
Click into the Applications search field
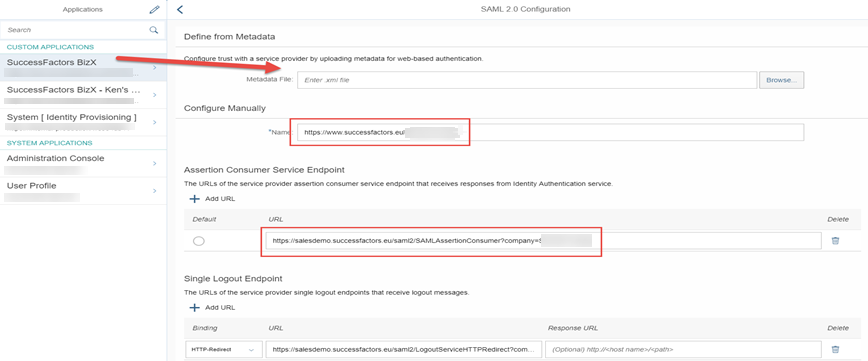[75, 30]
